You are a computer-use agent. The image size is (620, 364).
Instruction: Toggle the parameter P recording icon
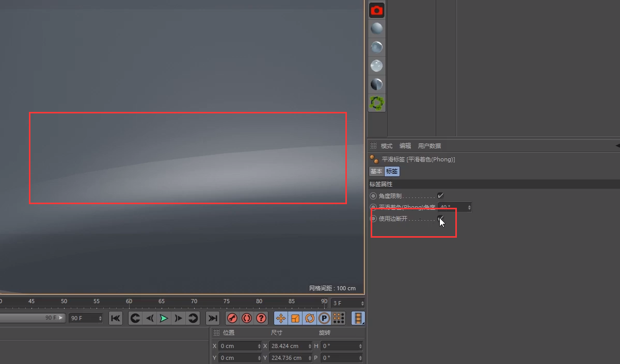(324, 318)
